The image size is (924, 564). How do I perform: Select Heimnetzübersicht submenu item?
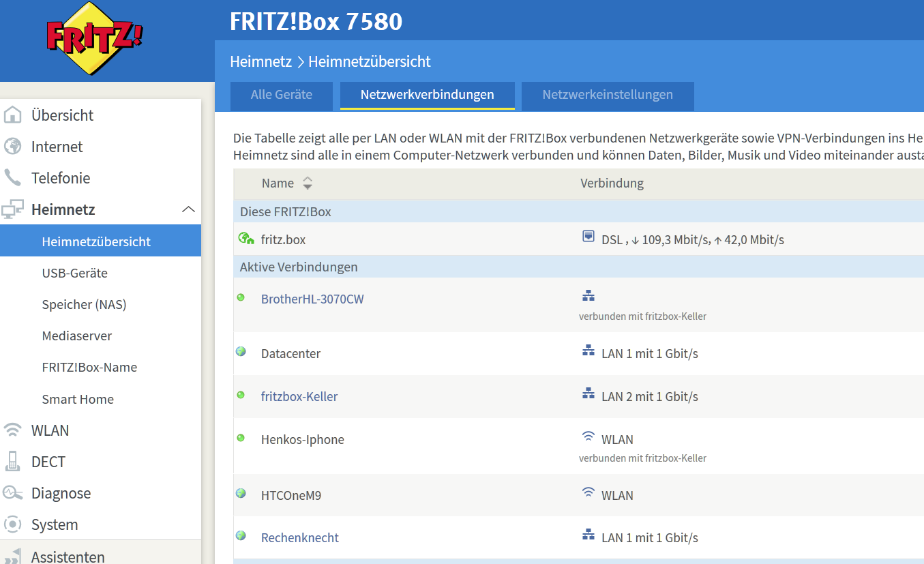pos(100,241)
